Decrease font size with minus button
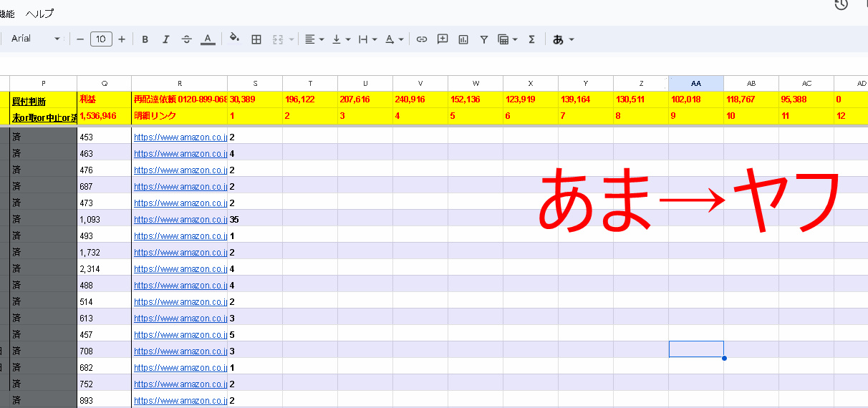 coord(80,39)
